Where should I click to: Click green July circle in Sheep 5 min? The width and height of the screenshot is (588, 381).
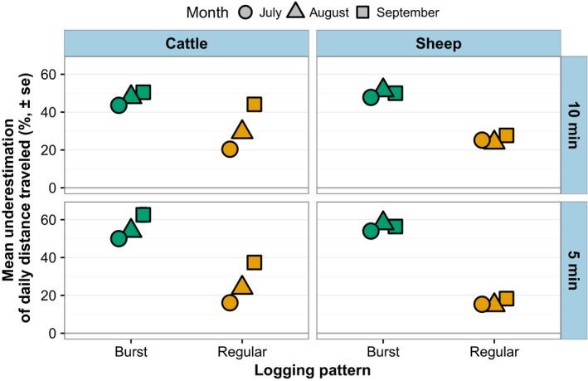[371, 231]
